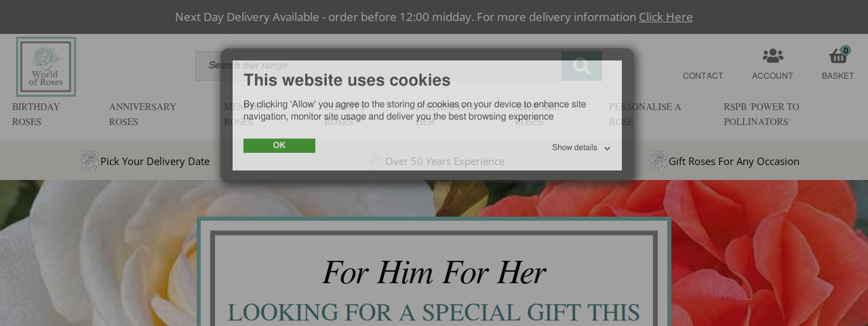
Task: Open the Contact link
Action: 703,76
